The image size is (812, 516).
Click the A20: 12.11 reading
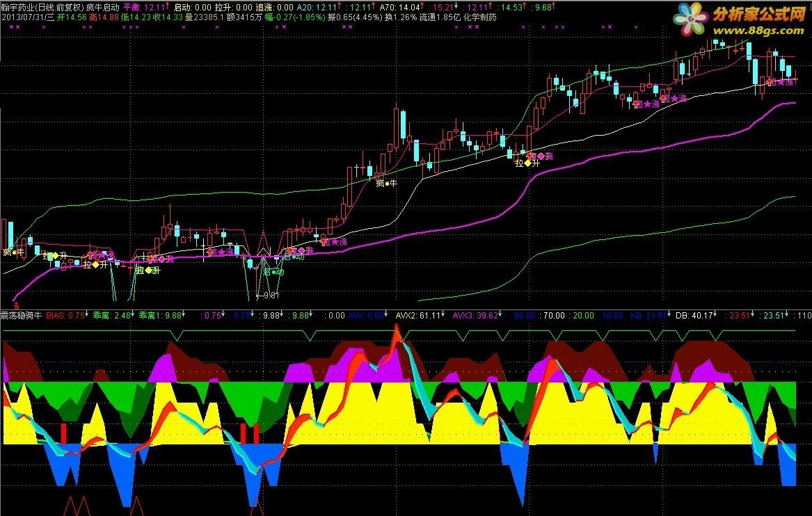(x=318, y=7)
